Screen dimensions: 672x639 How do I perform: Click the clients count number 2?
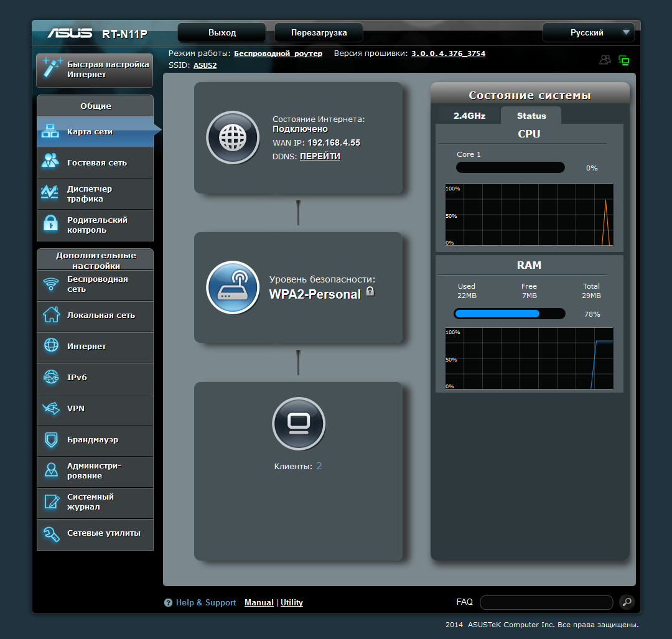319,466
